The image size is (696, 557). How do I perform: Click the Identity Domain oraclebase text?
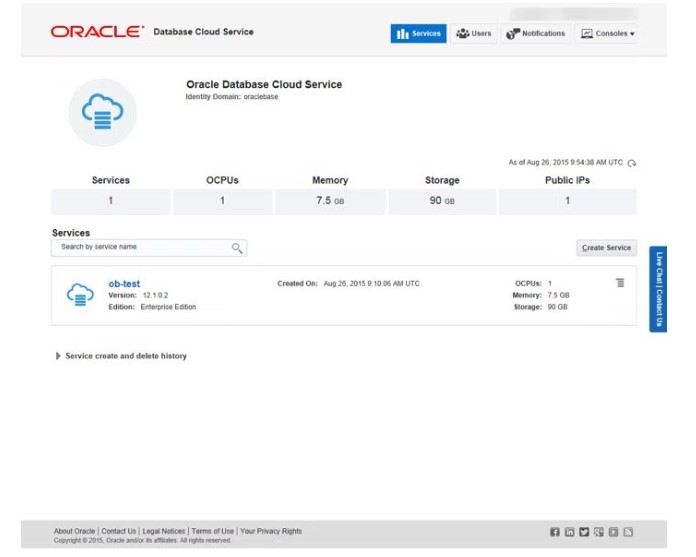232,97
